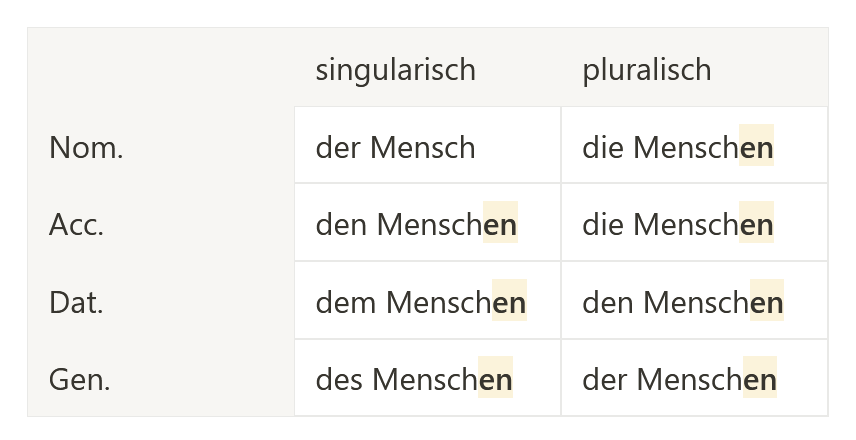856x440 pixels.
Task: Click the cell 'des Menschen'
Action: [427, 378]
